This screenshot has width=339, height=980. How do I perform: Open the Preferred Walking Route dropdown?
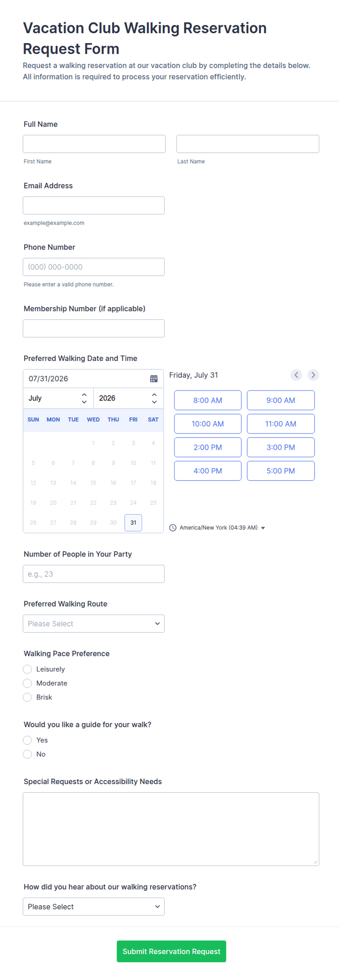click(x=94, y=623)
